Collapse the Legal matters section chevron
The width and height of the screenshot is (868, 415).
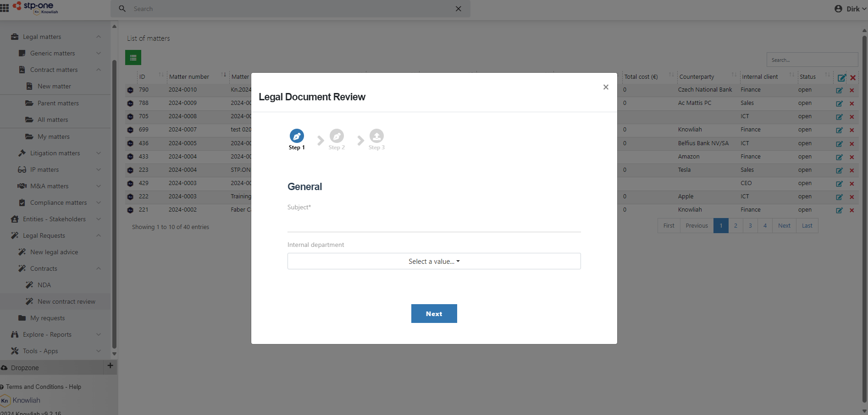(99, 37)
